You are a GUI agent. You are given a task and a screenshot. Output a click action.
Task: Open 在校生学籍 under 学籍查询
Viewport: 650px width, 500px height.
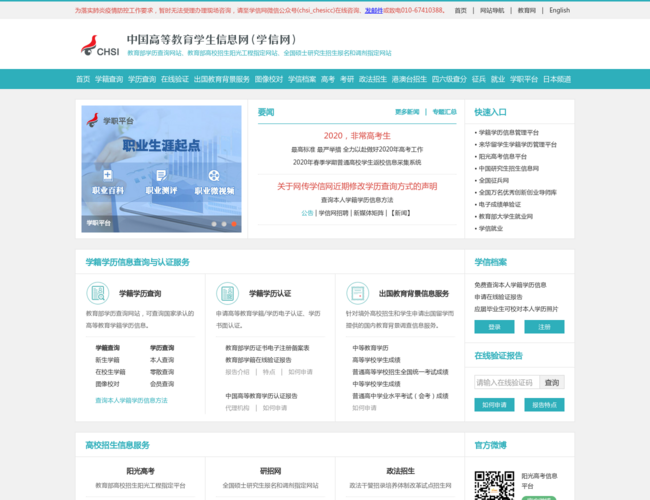pos(110,372)
